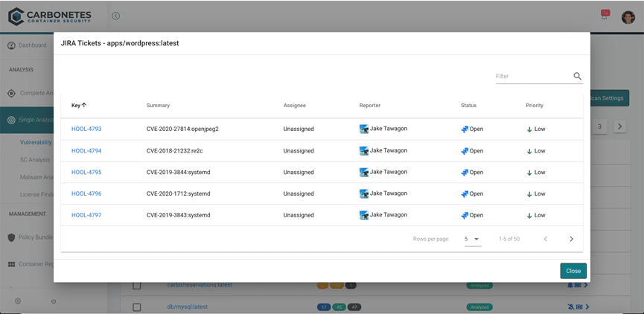Sort by Reporter column header

370,106
